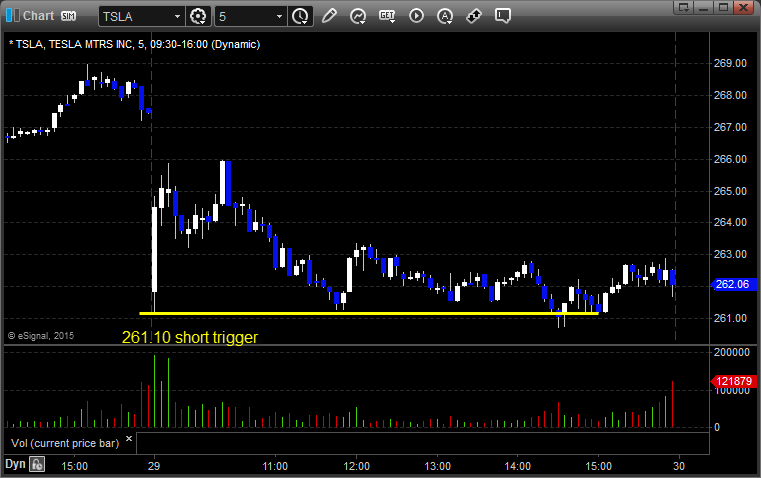Open the alerts 'A' circle menu
Image resolution: width=761 pixels, height=478 pixels.
click(x=445, y=16)
